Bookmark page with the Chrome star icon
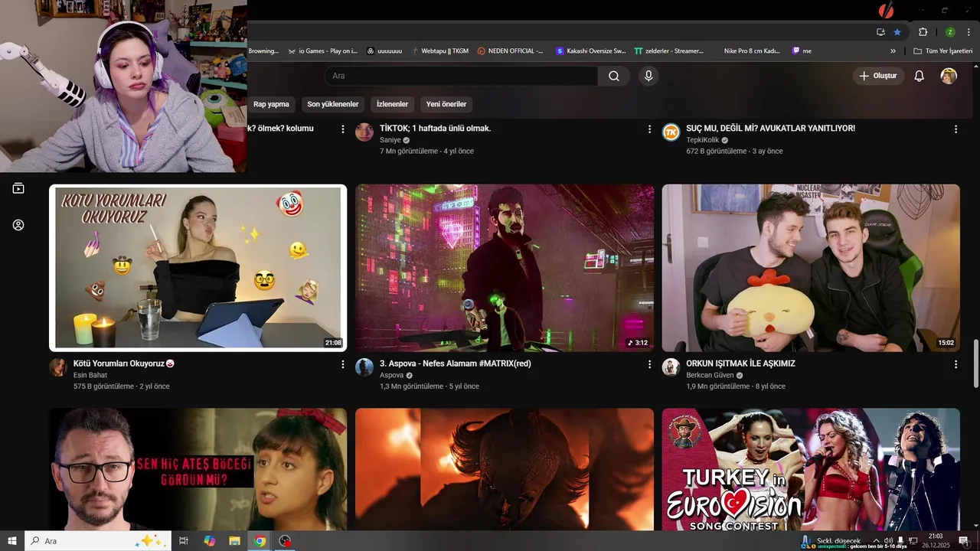The width and height of the screenshot is (980, 551). coord(897,32)
